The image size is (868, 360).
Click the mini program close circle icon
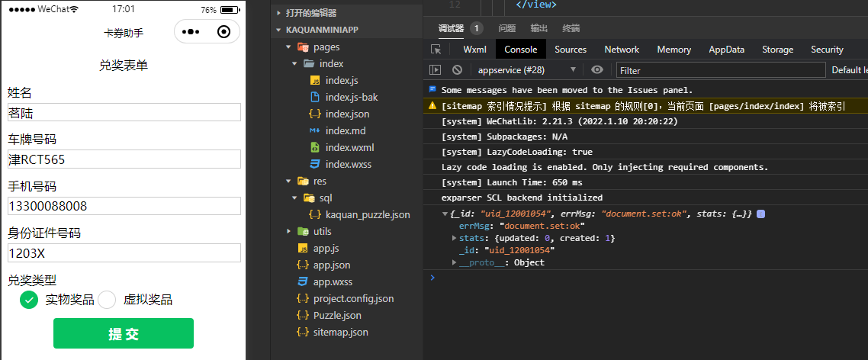click(223, 32)
